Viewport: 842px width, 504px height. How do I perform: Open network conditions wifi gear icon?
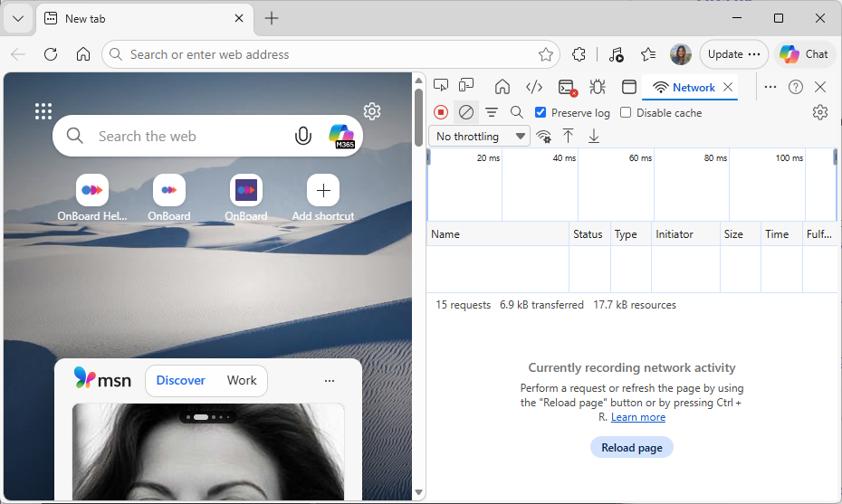click(544, 137)
